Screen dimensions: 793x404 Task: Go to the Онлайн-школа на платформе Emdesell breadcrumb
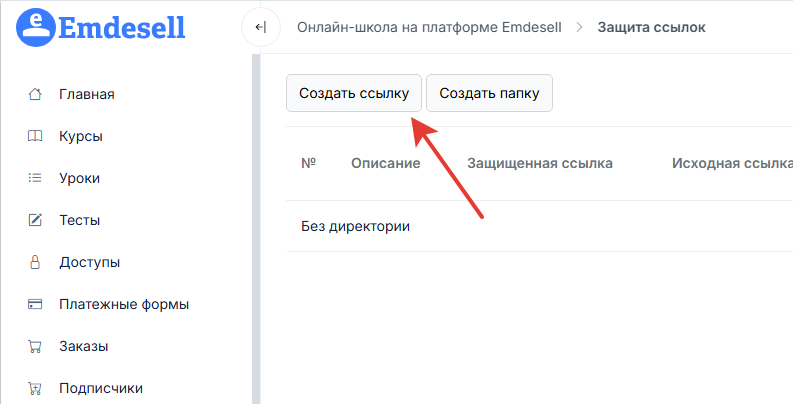(x=429, y=27)
